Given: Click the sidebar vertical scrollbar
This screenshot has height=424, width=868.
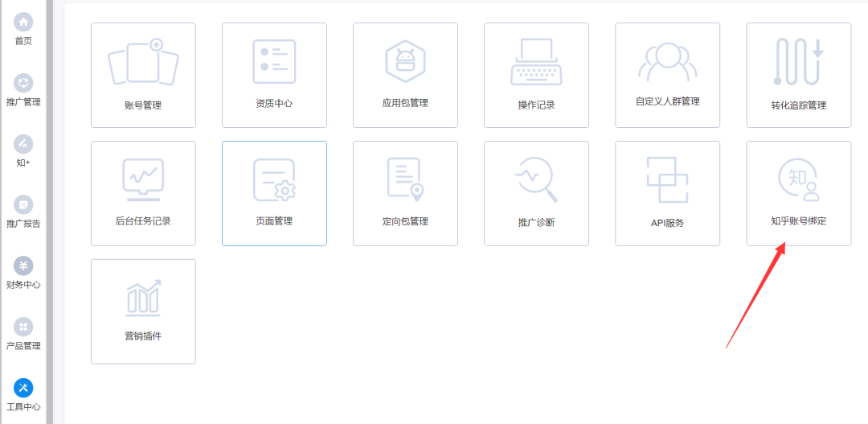Looking at the screenshot, I should click(49, 212).
